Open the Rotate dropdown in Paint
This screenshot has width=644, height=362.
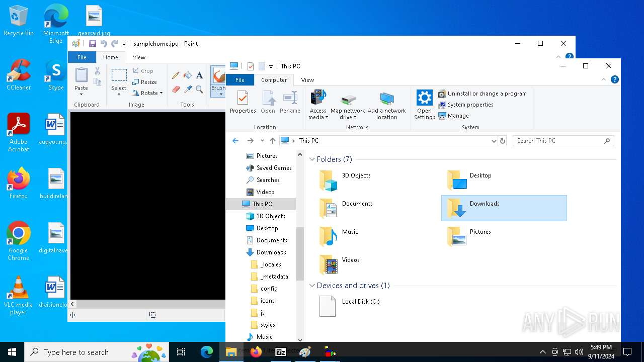161,93
